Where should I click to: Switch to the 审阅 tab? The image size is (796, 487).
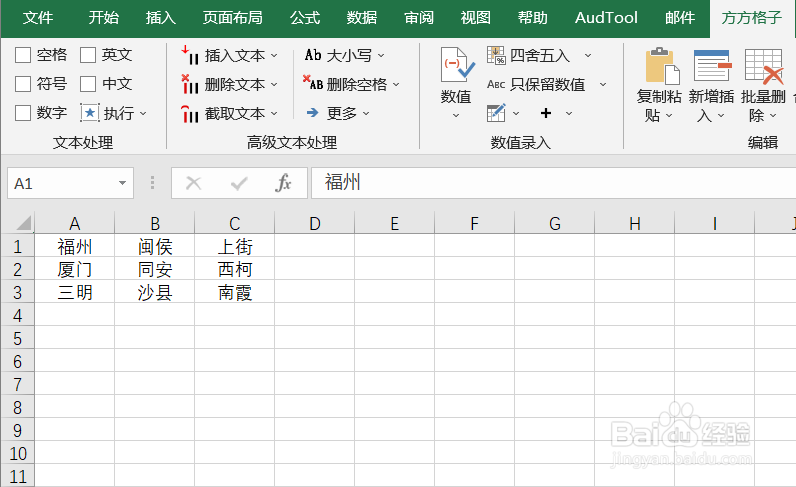point(419,18)
